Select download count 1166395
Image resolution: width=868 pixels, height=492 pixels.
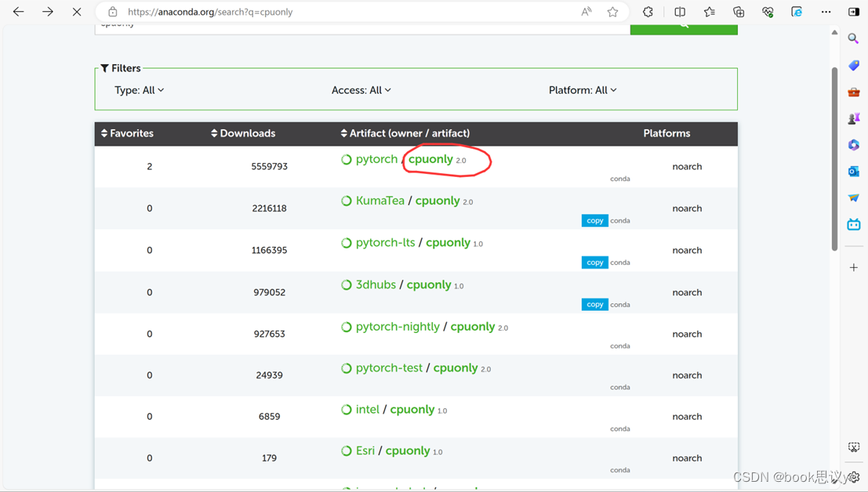(269, 251)
